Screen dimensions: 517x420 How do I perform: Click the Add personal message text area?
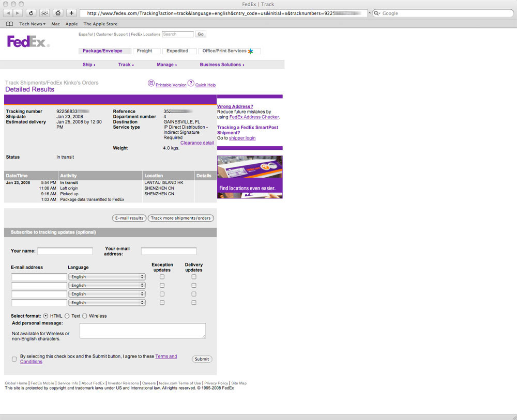tap(143, 331)
